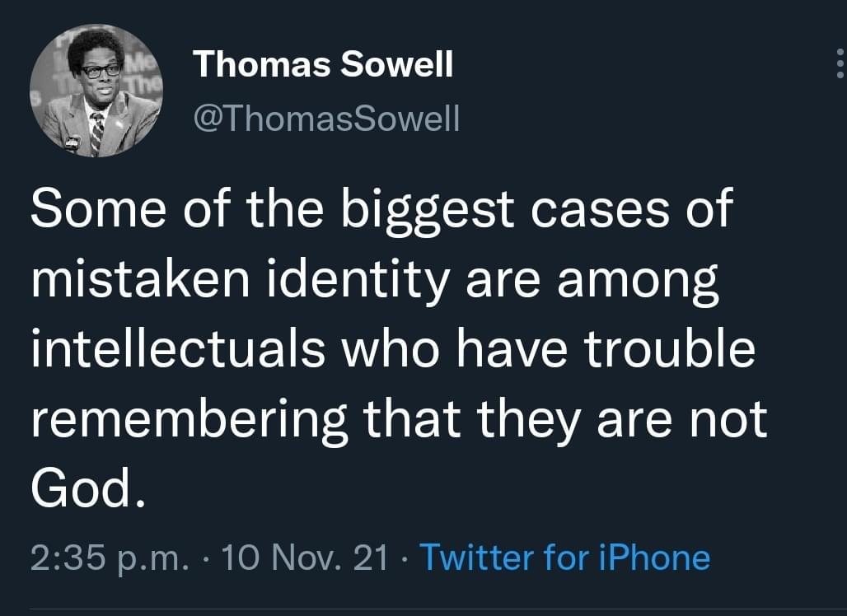This screenshot has height=616, width=847.
Task: Click the word "trouble" in the tweet
Action: [x=670, y=350]
